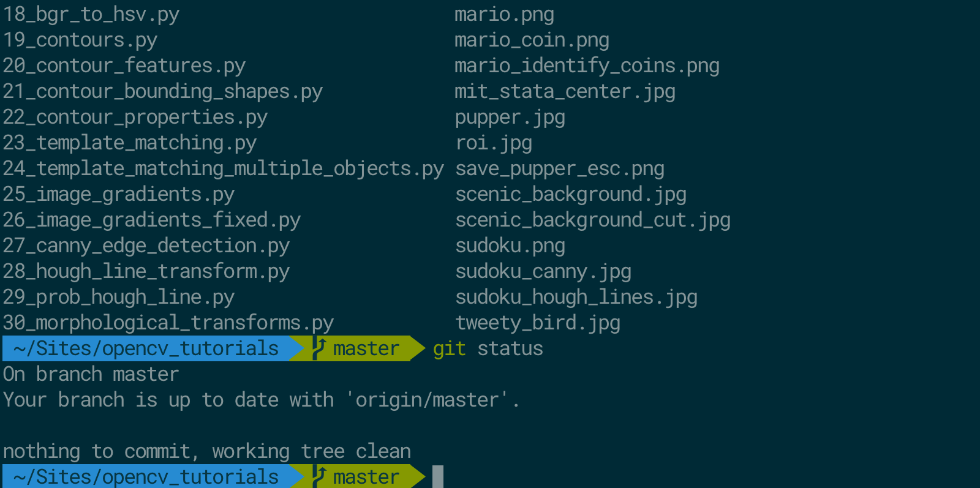Click 24_template_matching_multiple_objects.py in the listing
The image size is (980, 488).
[223, 168]
